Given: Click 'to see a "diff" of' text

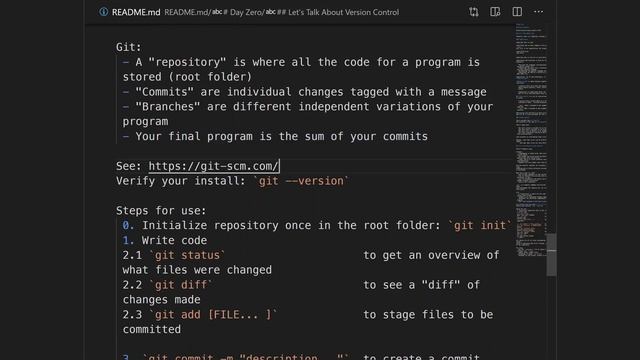Looking at the screenshot, I should coord(422,285).
